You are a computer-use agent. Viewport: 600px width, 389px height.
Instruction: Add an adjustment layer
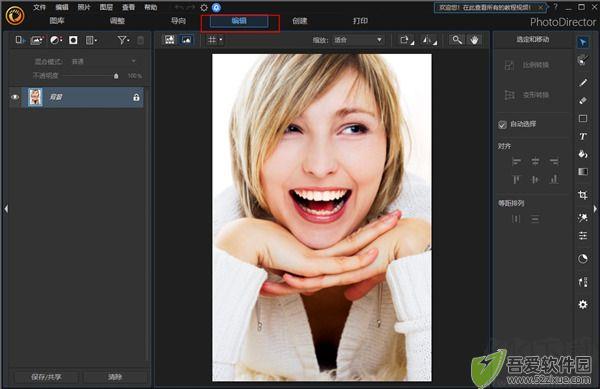tap(56, 40)
